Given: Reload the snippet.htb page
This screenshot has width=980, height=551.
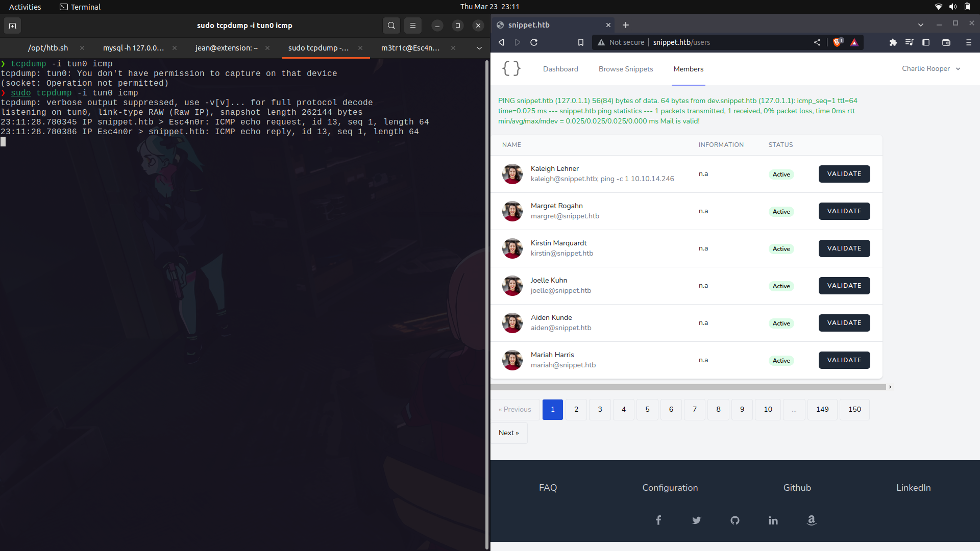Looking at the screenshot, I should (x=534, y=42).
